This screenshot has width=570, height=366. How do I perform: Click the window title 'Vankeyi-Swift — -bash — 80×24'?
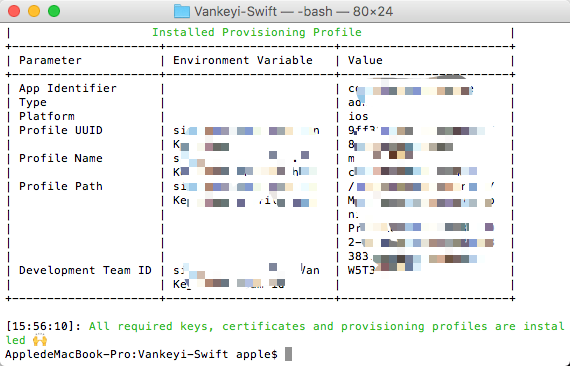pos(293,12)
